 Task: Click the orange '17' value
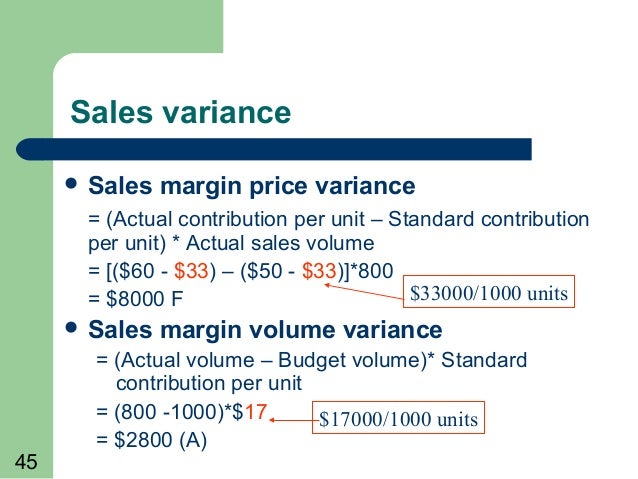[x=256, y=411]
